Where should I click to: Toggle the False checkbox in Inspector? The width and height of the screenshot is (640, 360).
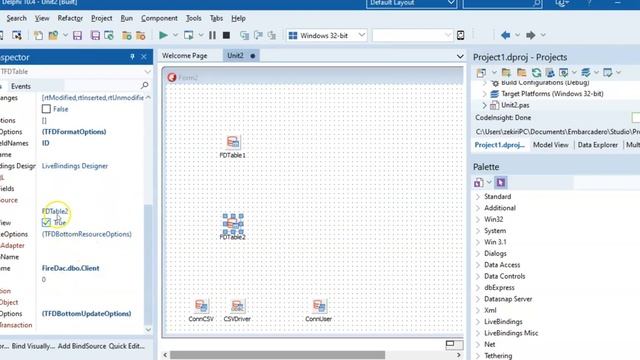(x=46, y=109)
